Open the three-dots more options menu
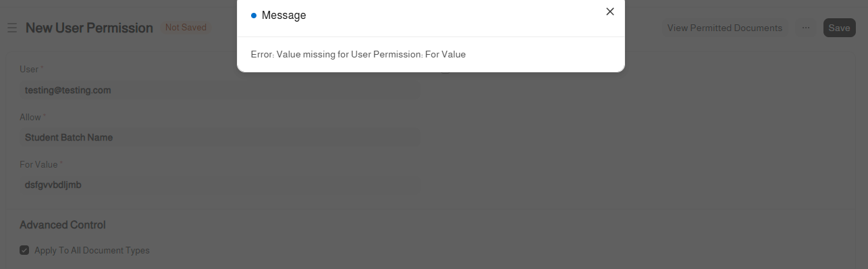This screenshot has height=269, width=868. pyautogui.click(x=806, y=28)
